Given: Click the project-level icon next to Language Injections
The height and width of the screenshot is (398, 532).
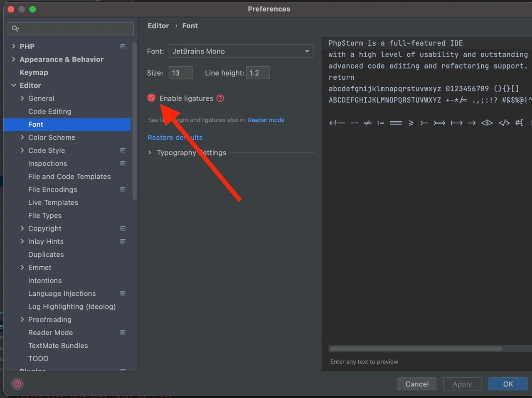Looking at the screenshot, I should tap(123, 293).
